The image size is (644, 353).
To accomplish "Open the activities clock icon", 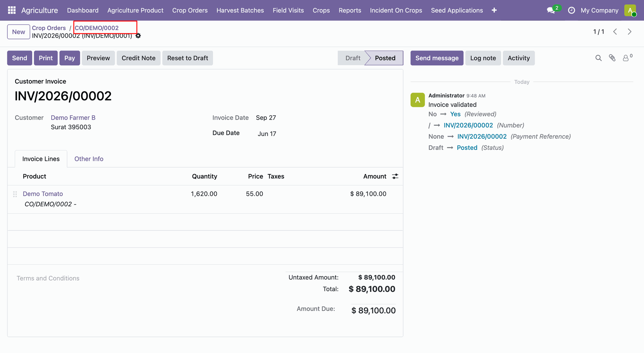I will [x=571, y=10].
